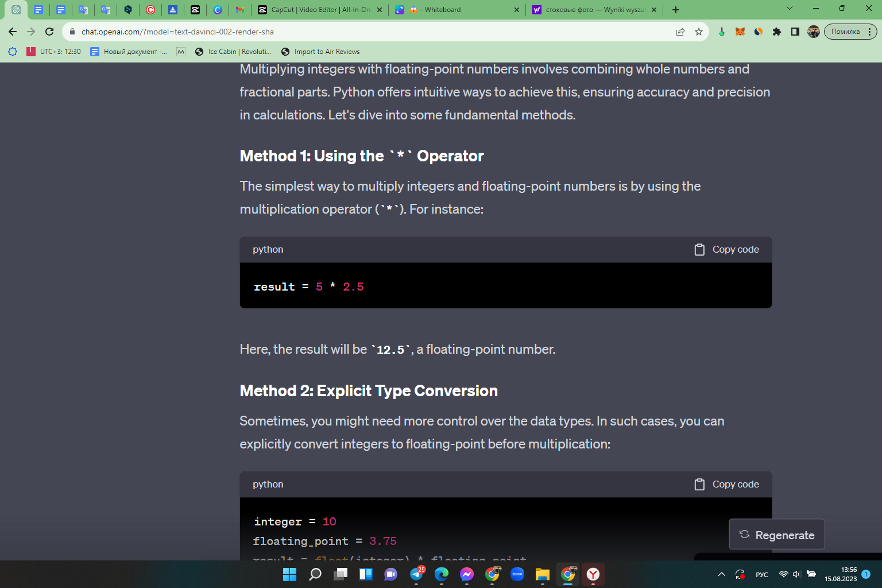Click the MetaMask fox extension icon
882x588 pixels.
740,32
